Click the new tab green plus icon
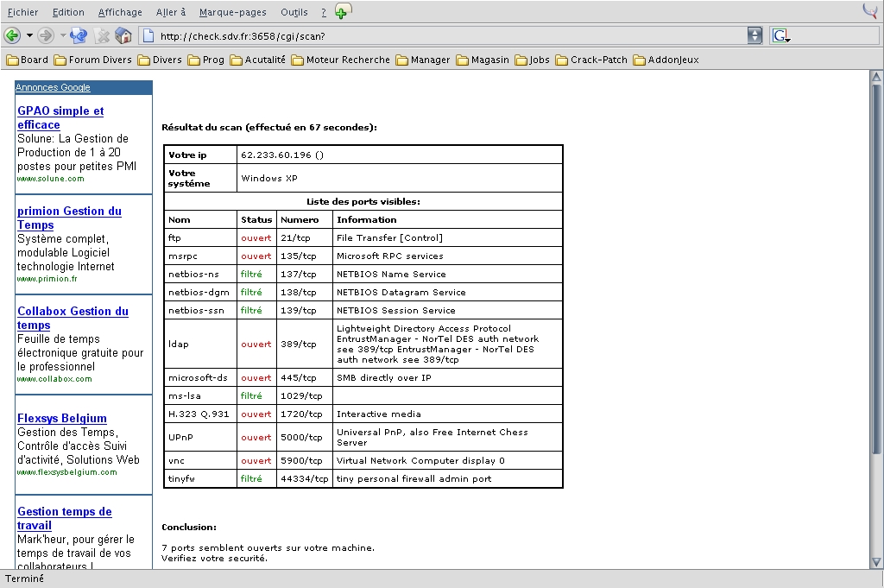The height and width of the screenshot is (588, 884). pos(343,10)
